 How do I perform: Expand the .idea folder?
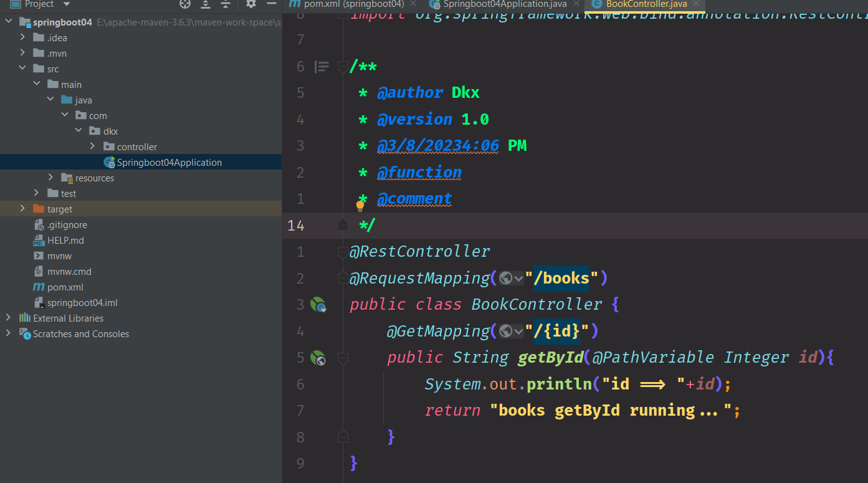(22, 38)
